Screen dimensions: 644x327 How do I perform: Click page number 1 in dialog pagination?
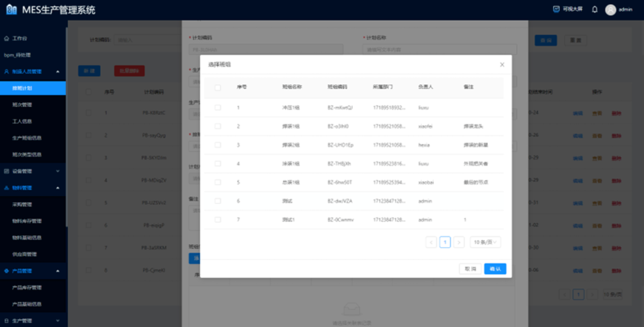click(445, 243)
